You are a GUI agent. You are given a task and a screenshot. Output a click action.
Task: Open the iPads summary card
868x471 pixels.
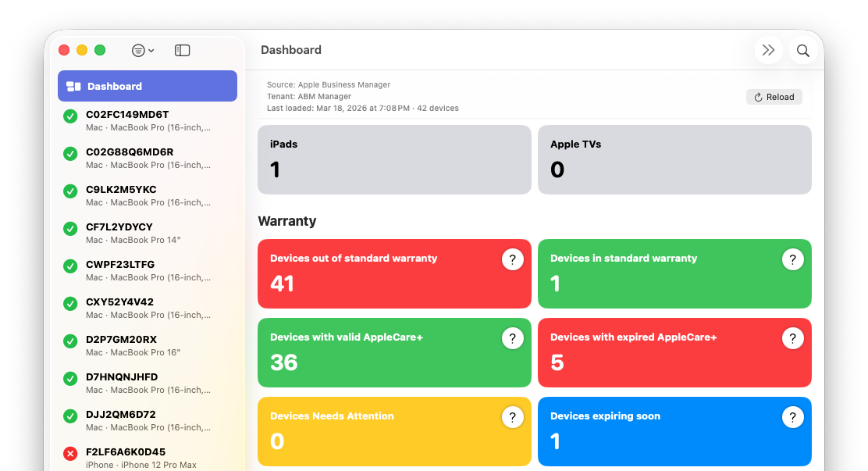point(393,160)
